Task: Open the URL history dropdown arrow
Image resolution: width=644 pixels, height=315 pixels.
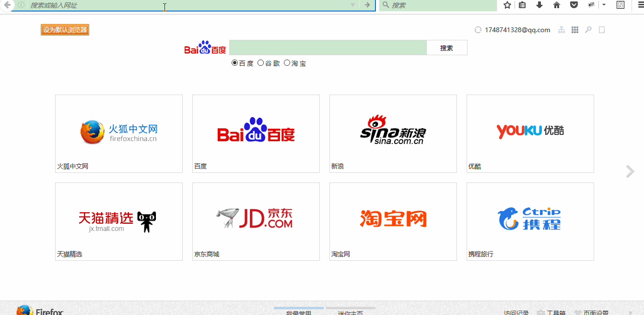Action: click(353, 5)
